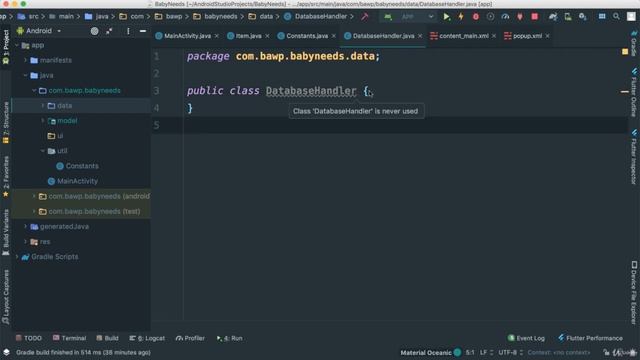Click the yellow inspection indicator in editor gutter
Screen dimensions: 640x360
coord(625,52)
